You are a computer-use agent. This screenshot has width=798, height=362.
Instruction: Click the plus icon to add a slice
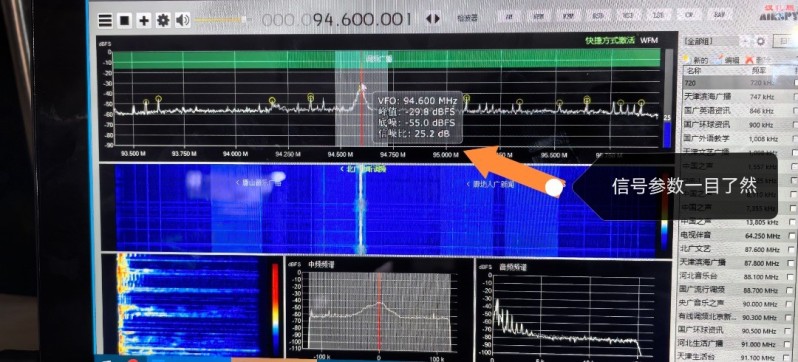tap(145, 20)
